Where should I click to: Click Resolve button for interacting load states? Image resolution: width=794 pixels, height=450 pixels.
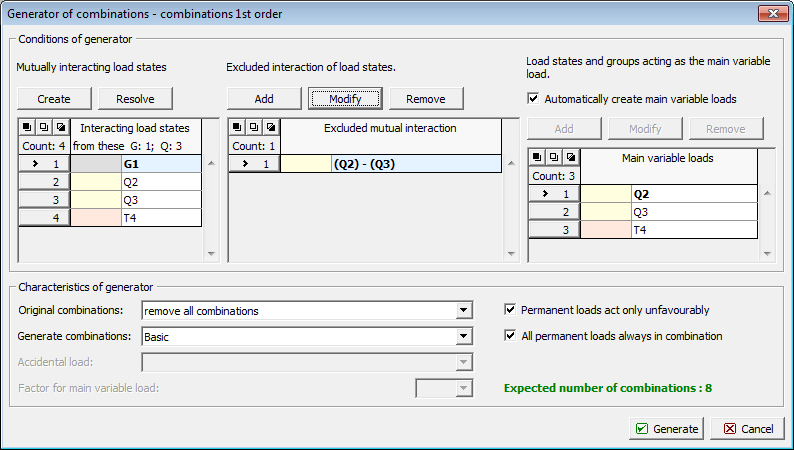click(133, 98)
